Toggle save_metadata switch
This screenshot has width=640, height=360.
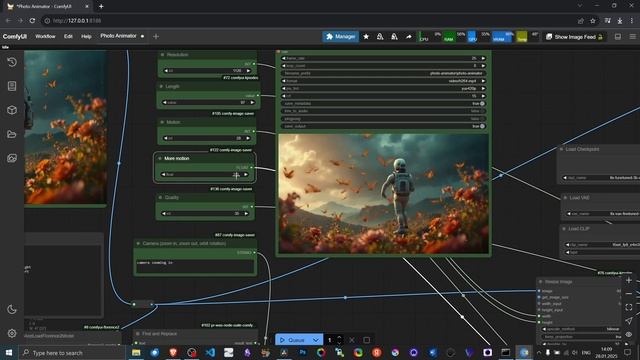point(482,104)
